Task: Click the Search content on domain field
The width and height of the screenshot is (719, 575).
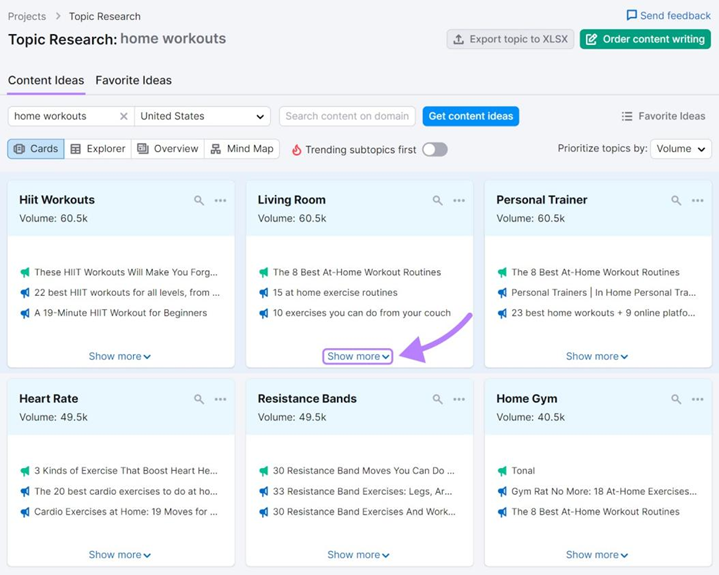Action: pos(347,116)
